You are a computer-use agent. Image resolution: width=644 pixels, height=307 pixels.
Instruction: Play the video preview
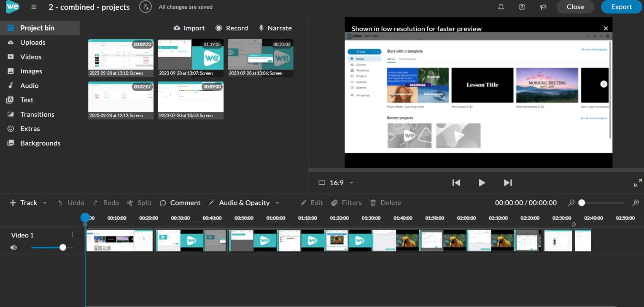pos(482,183)
